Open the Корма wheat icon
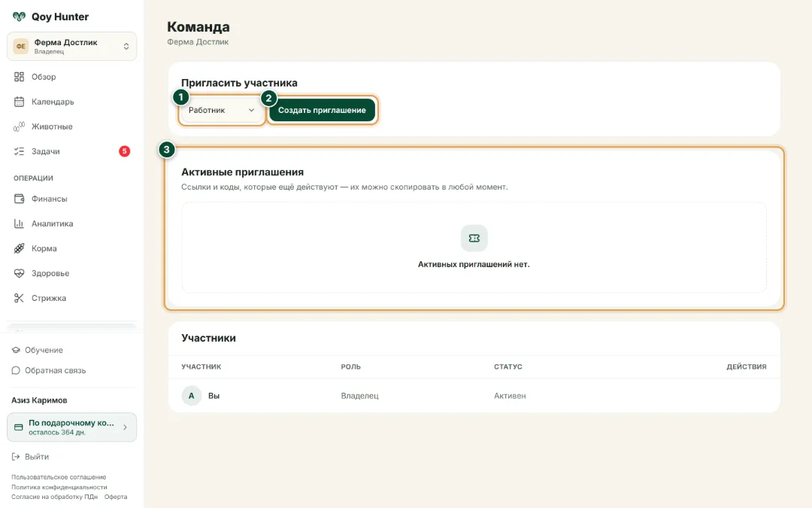 [x=19, y=248]
